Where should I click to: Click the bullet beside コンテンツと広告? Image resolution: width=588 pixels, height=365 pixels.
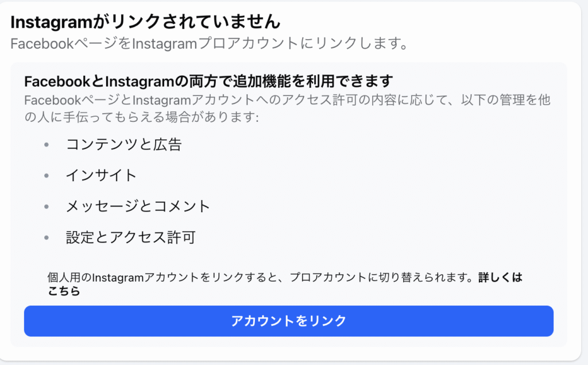[47, 145]
